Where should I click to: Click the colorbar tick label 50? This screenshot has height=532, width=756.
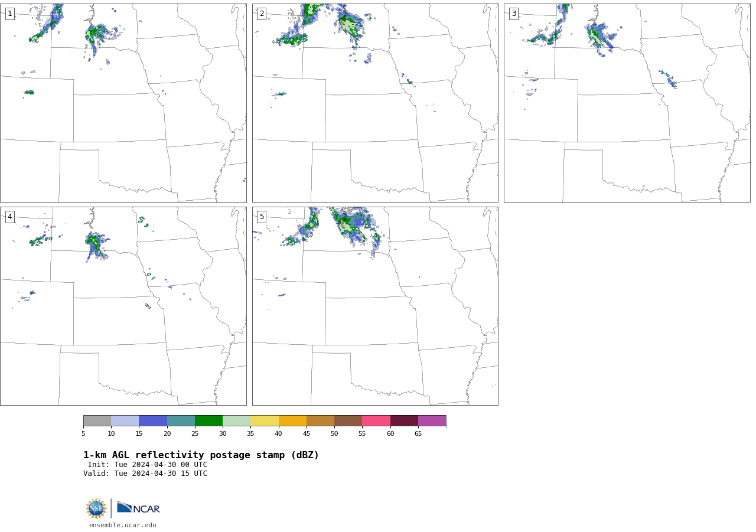click(334, 434)
